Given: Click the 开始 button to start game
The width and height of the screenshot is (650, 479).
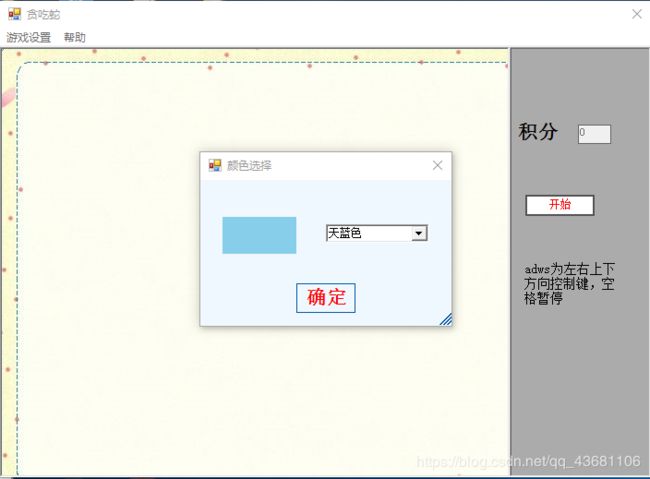Looking at the screenshot, I should tap(560, 205).
